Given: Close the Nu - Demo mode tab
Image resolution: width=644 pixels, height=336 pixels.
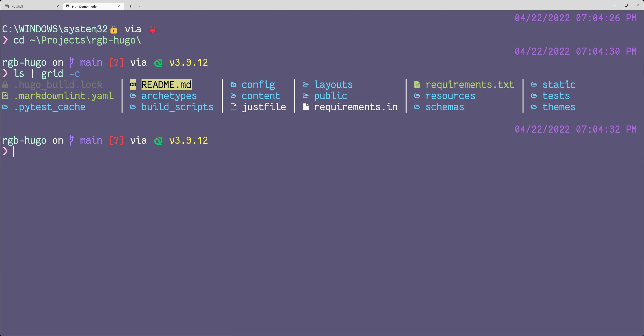Looking at the screenshot, I should pyautogui.click(x=118, y=6).
